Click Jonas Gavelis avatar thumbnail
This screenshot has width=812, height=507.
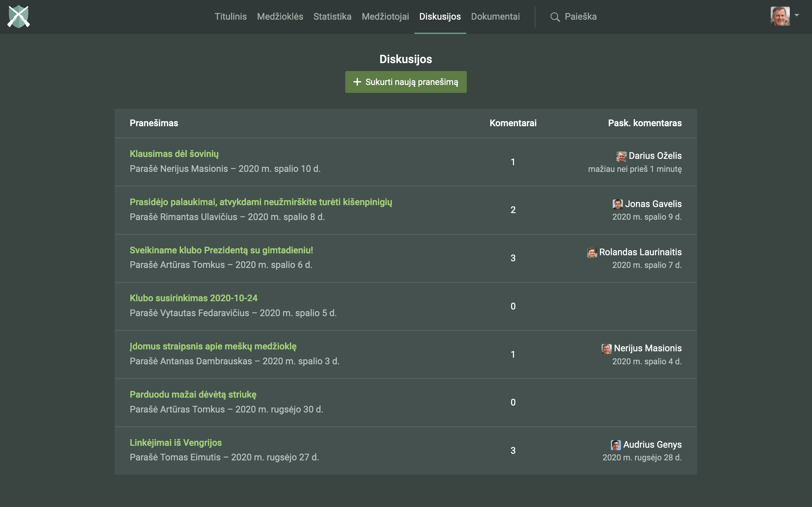(x=617, y=204)
